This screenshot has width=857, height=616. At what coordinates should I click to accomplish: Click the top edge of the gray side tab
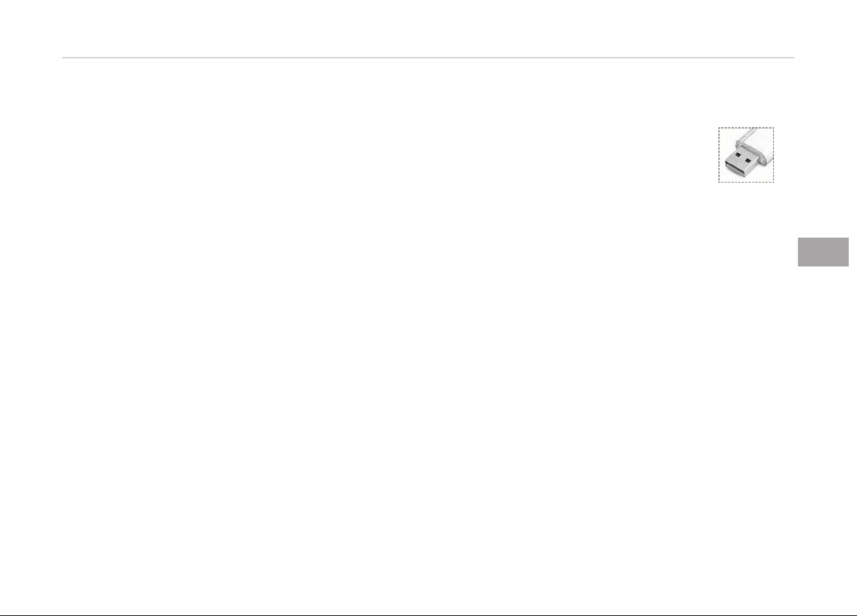point(823,238)
